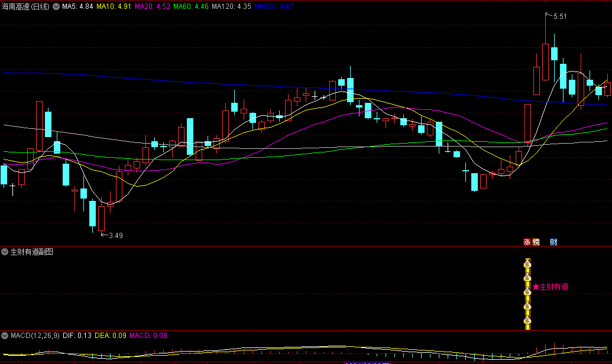Click the 生财有道副图 panel title
Image resolution: width=612 pixels, height=364 pixels.
tap(31, 252)
